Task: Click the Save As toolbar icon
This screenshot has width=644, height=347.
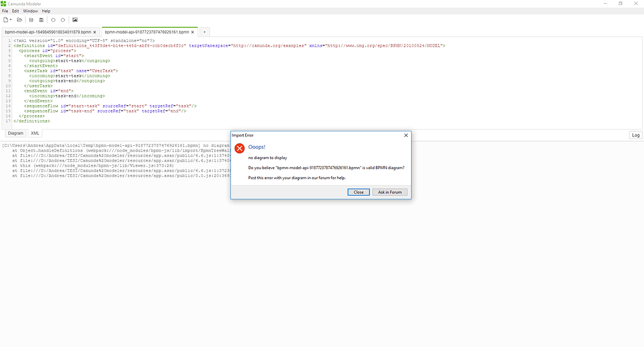Action: (41, 19)
